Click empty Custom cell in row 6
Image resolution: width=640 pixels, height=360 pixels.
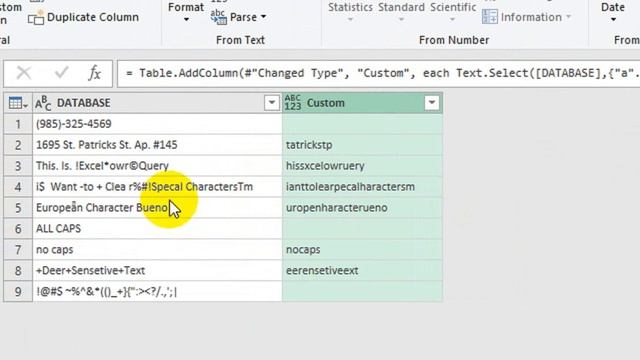tap(362, 229)
